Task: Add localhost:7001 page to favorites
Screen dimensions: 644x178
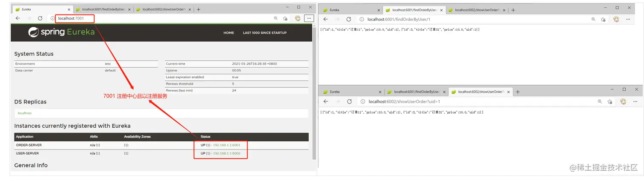Action: (285, 18)
